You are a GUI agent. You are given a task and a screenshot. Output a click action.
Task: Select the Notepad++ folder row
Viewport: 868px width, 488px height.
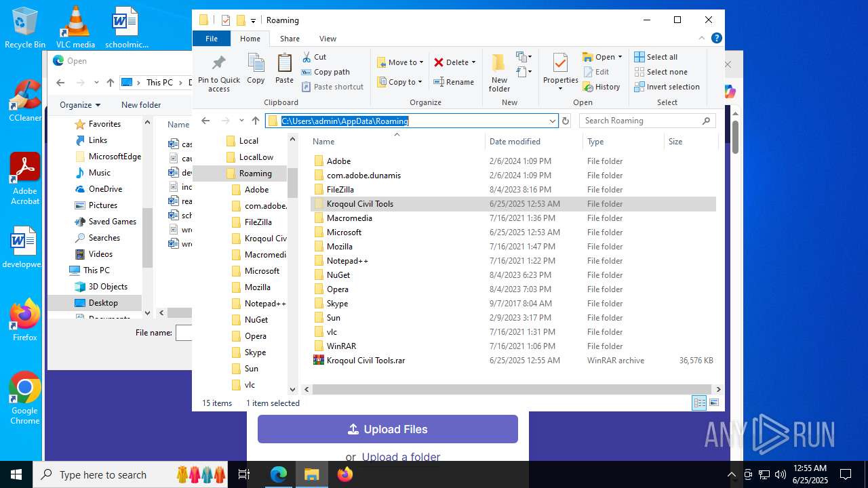click(x=513, y=261)
